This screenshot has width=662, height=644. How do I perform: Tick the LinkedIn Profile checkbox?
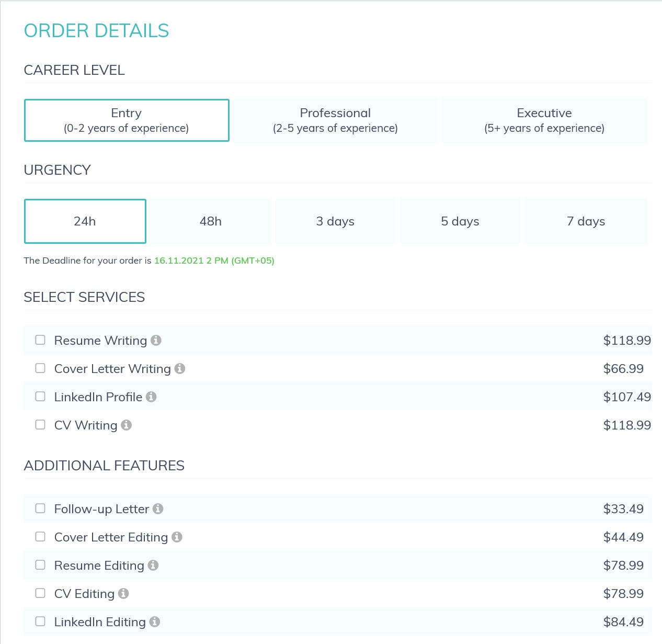pos(40,397)
